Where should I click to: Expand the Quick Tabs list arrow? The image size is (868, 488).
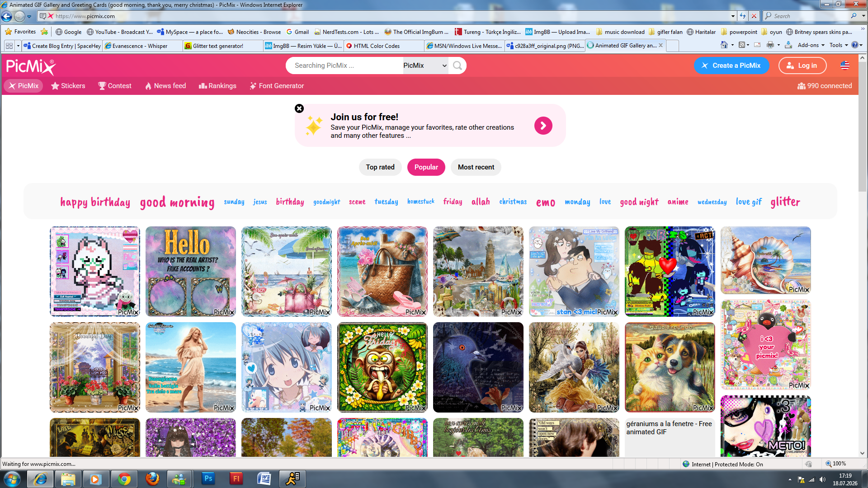point(18,46)
